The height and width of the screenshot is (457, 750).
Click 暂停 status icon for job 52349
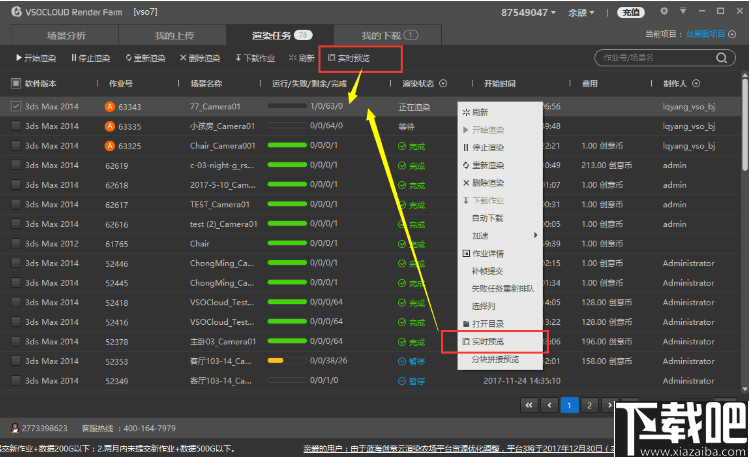(402, 381)
